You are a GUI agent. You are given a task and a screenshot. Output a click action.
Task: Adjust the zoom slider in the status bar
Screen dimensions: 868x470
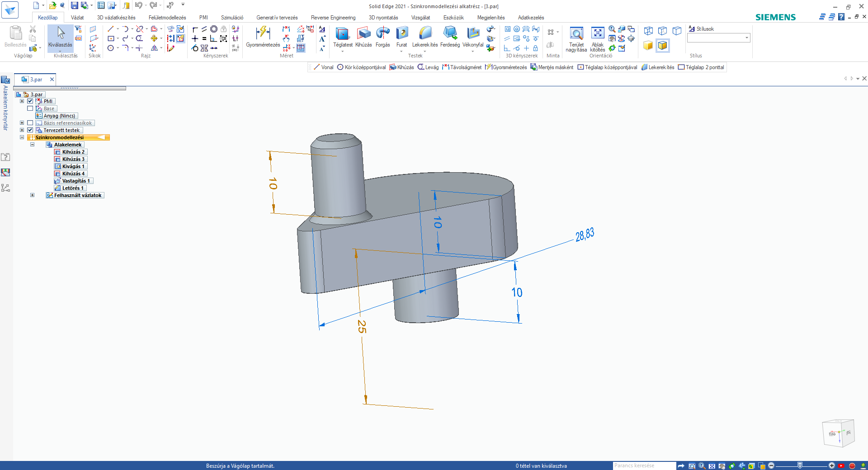pyautogui.click(x=800, y=466)
